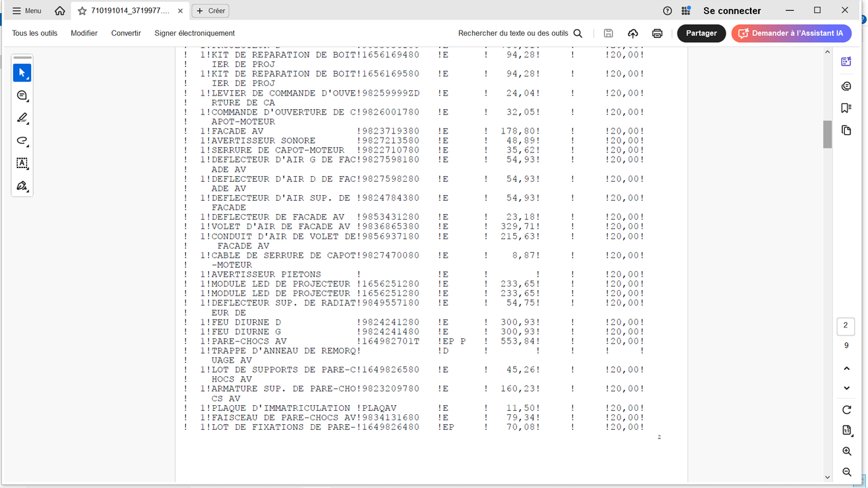
Task: Click the price 215,63
Action: [517, 237]
